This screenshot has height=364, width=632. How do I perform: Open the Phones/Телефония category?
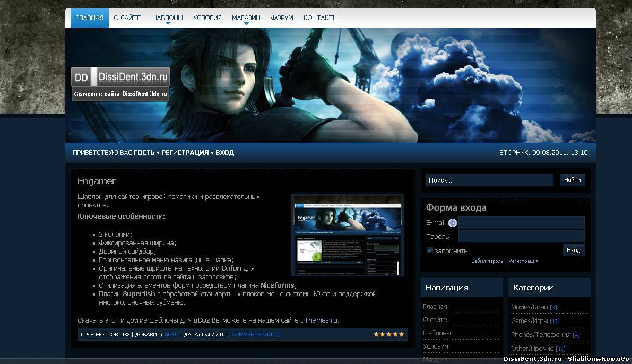point(541,335)
